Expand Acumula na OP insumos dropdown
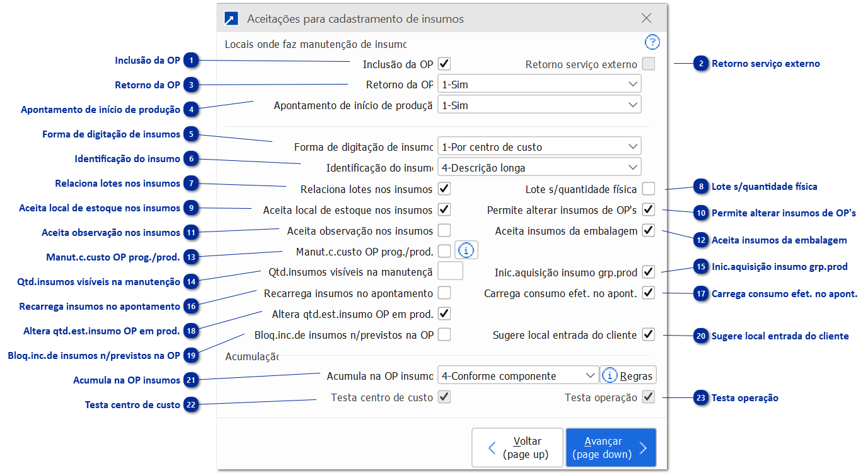868x475 pixels. point(518,375)
